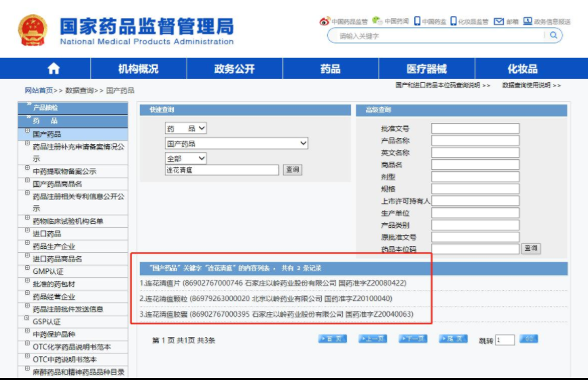Open the 医疗器械 navigation menu
588x380 pixels.
click(x=426, y=69)
